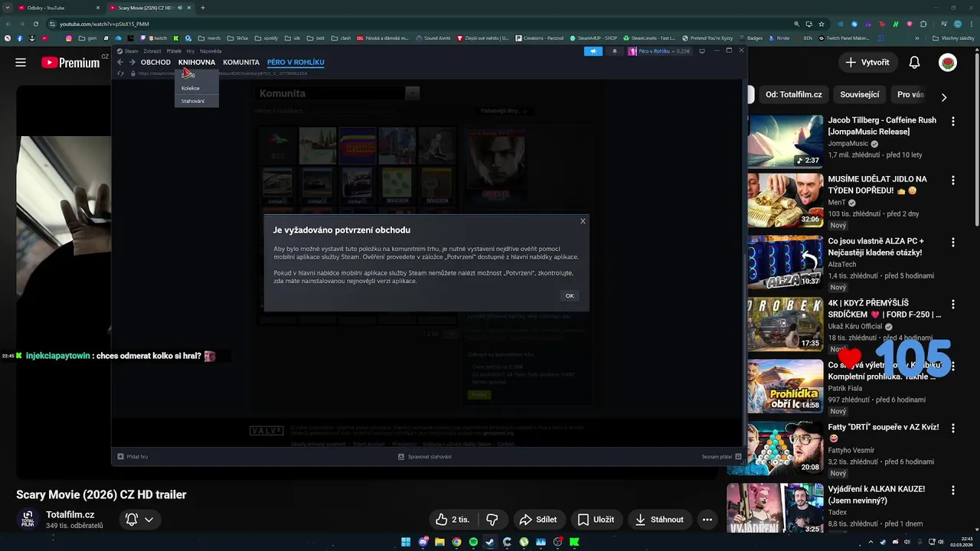Viewport: 980px width, 551px height.
Task: Download the video with the Stáhnout button
Action: pos(659,520)
